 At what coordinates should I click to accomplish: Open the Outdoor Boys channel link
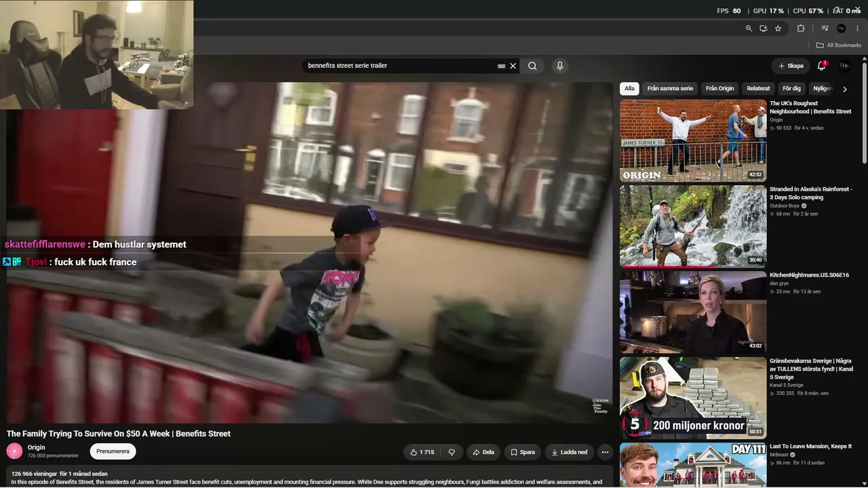click(x=785, y=206)
